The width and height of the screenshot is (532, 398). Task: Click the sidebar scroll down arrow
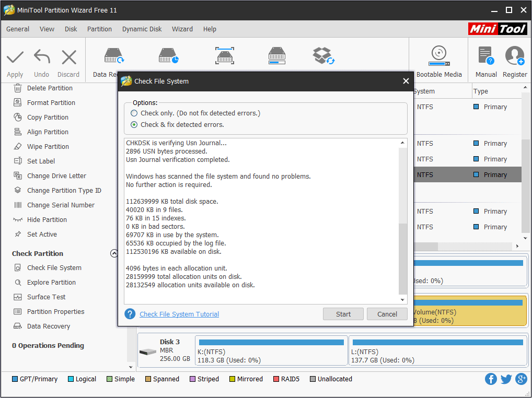coord(131,367)
